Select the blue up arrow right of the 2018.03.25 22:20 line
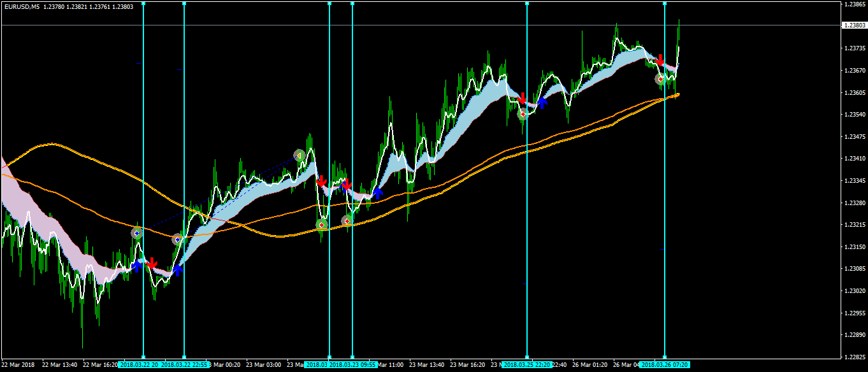This screenshot has width=868, height=372. click(542, 102)
